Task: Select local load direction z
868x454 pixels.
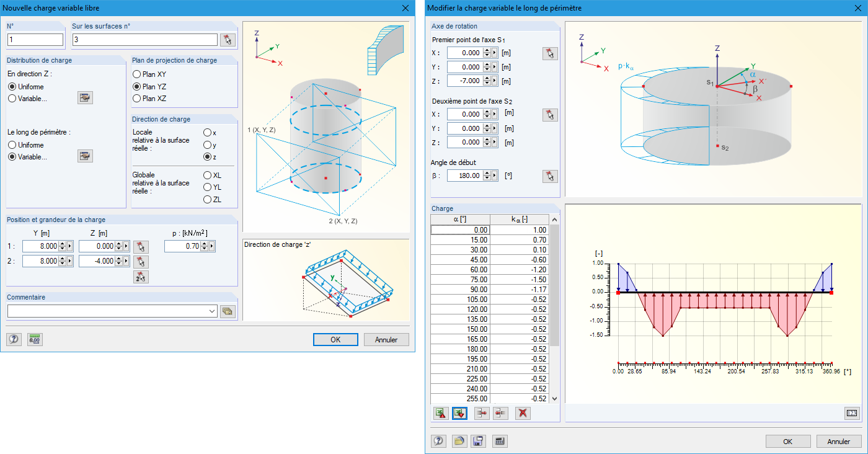Action: tap(210, 157)
